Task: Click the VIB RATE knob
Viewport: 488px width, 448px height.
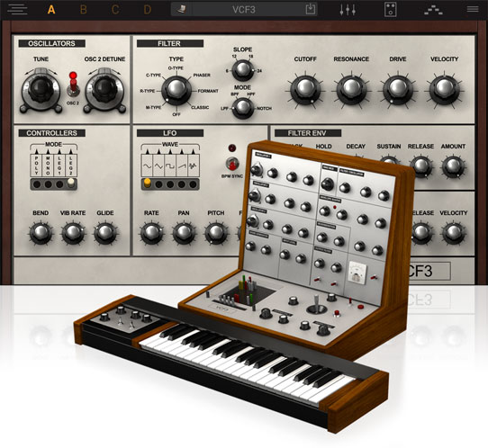Action: point(73,233)
